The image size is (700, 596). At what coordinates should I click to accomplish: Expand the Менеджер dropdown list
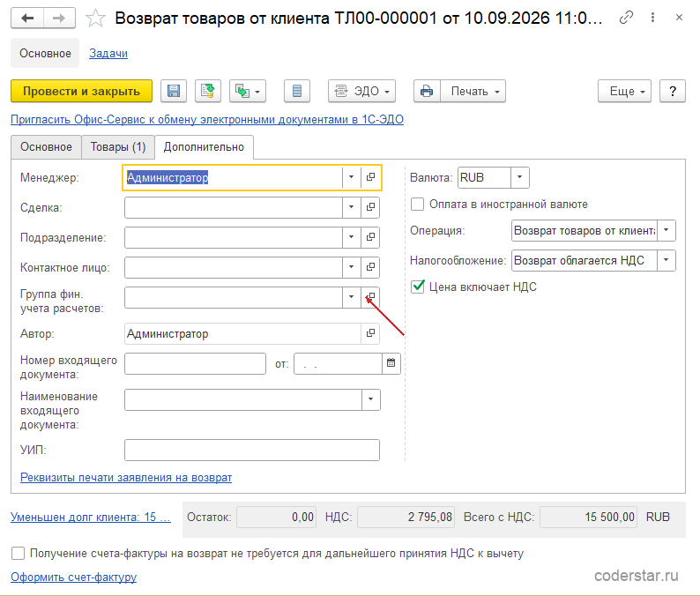pos(352,177)
